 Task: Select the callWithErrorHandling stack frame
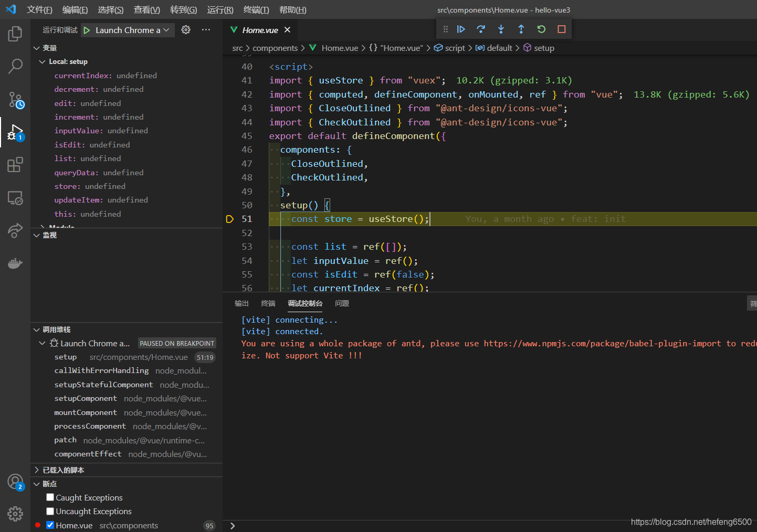coord(101,371)
